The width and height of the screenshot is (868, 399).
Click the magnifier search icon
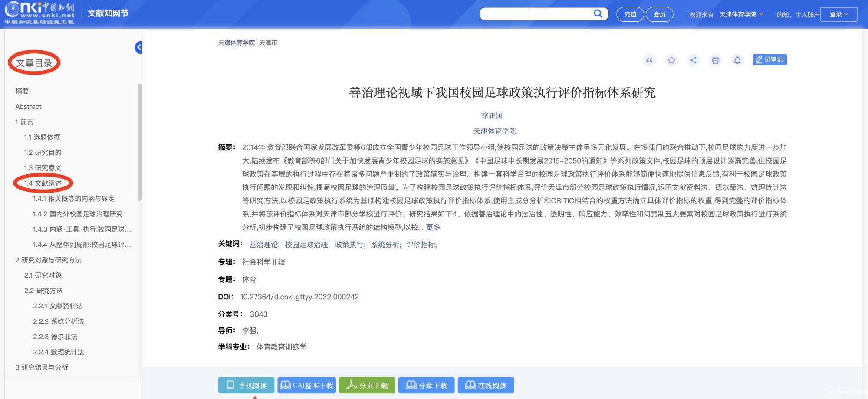click(598, 14)
